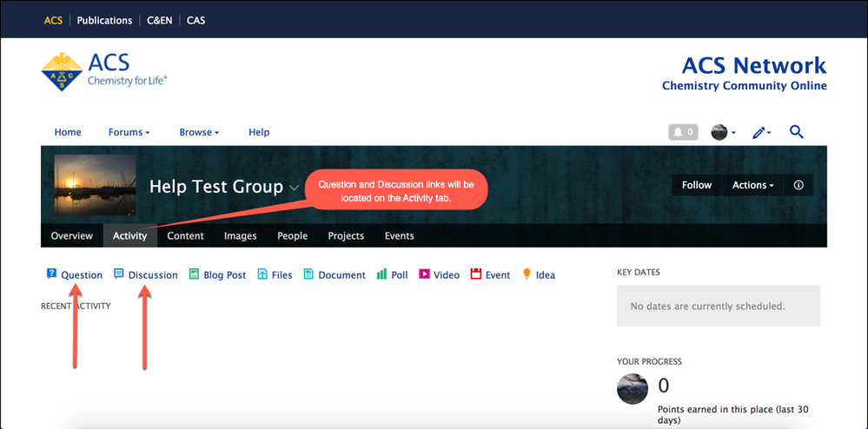Viewport: 868px width, 429px height.
Task: Toggle the Follow button for the group
Action: tap(696, 185)
